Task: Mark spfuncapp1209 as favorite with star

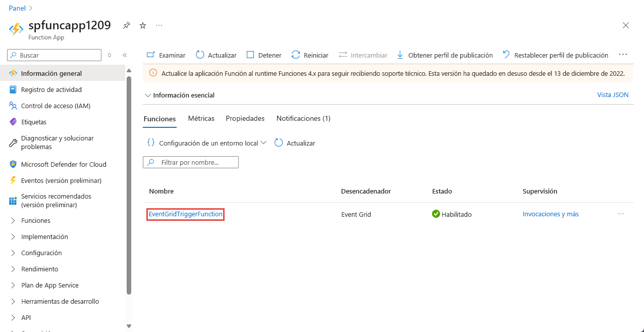Action: click(x=143, y=25)
